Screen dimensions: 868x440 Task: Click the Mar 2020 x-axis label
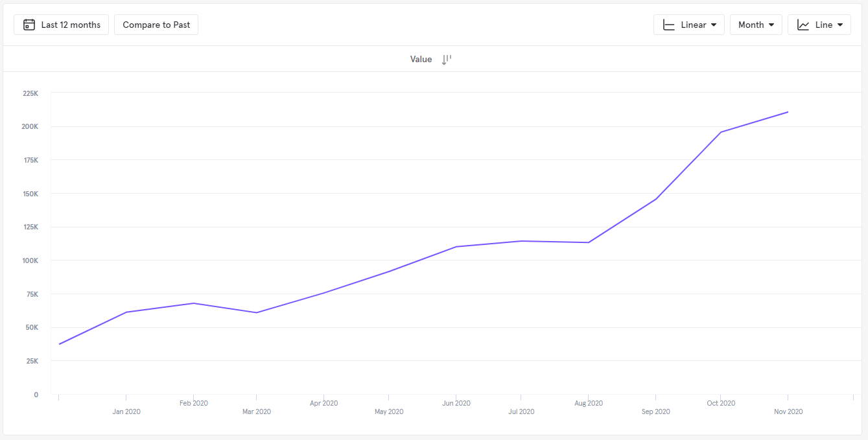257,411
